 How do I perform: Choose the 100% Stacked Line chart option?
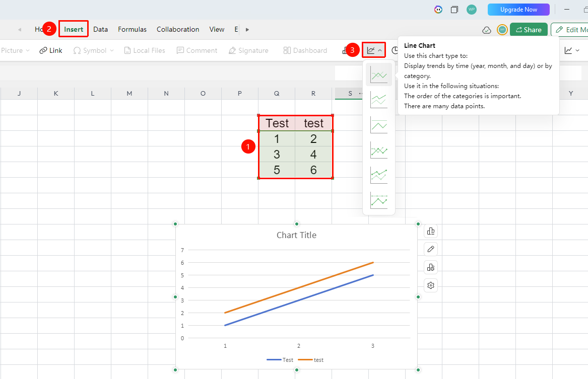(379, 125)
